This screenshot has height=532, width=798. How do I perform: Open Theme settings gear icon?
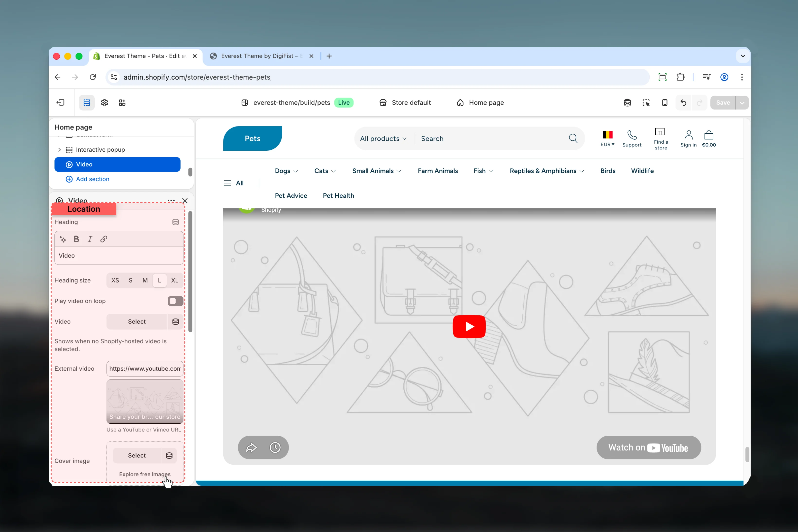104,102
